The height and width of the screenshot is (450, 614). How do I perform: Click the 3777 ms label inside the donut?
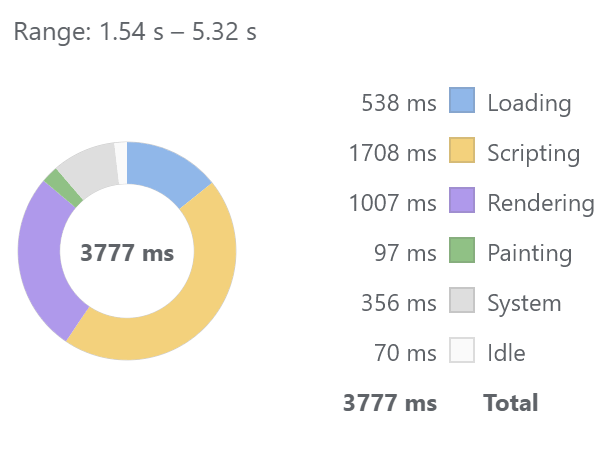click(x=127, y=254)
